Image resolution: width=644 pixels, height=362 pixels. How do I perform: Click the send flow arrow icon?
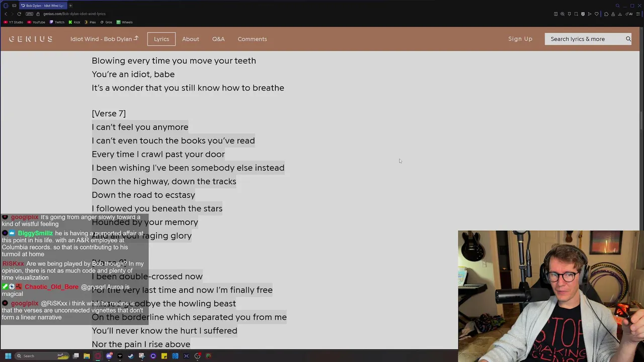(590, 14)
